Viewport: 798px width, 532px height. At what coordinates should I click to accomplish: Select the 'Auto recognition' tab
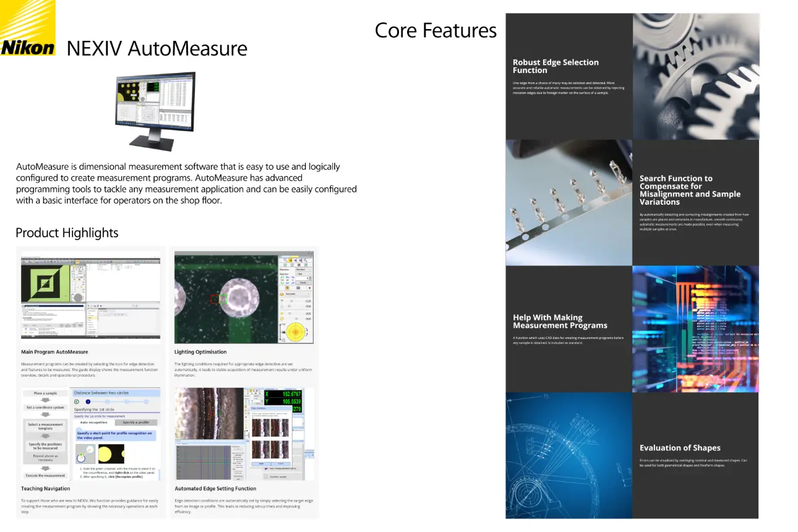(x=93, y=423)
